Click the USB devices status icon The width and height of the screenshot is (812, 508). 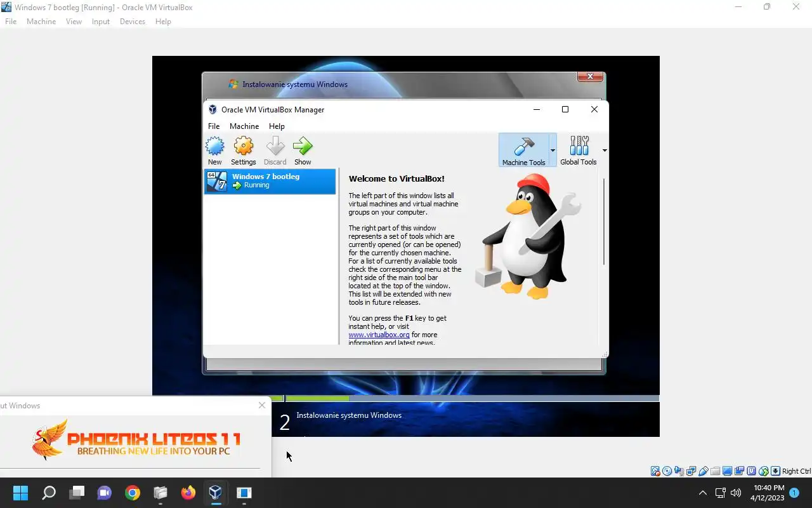pyautogui.click(x=704, y=471)
